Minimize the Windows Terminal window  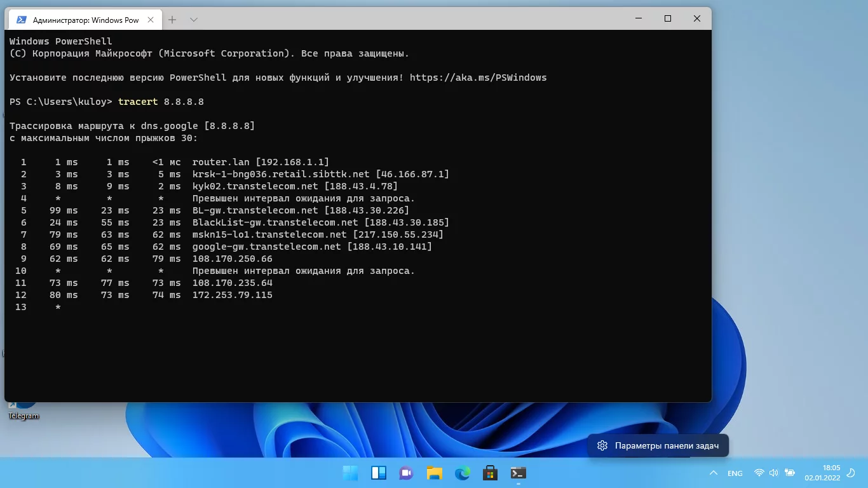point(639,19)
